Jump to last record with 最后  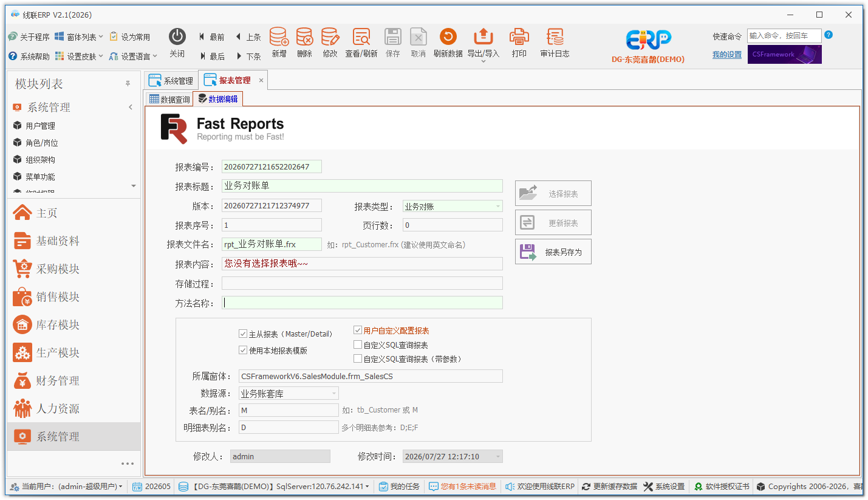tap(211, 56)
